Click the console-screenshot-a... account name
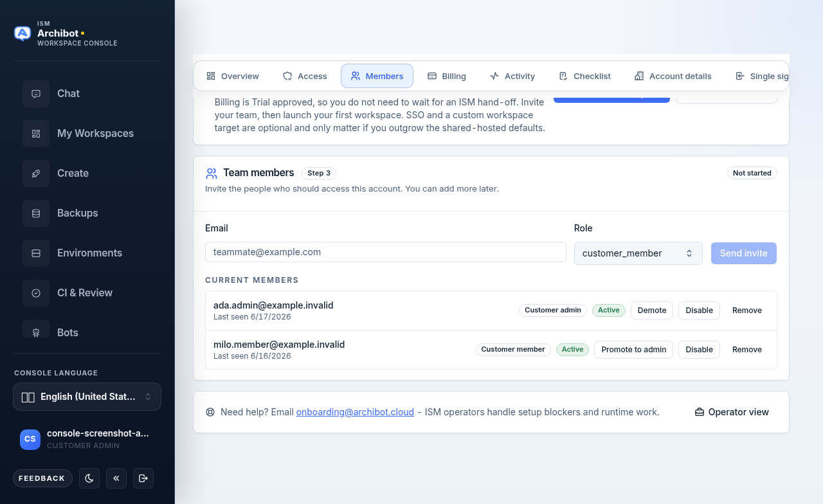The width and height of the screenshot is (823, 504). click(x=98, y=433)
